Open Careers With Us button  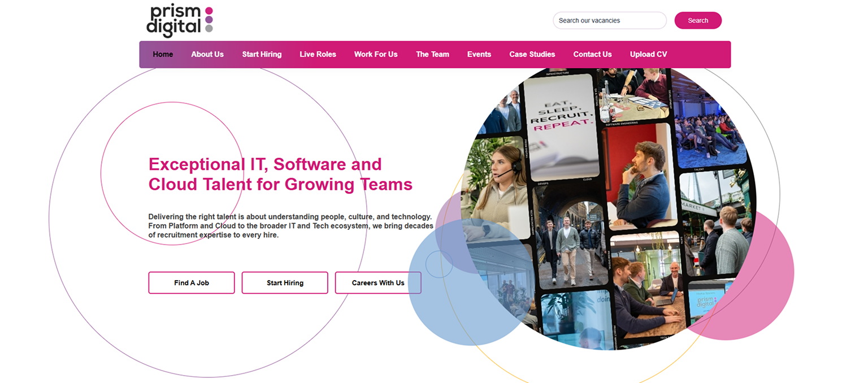pyautogui.click(x=378, y=282)
